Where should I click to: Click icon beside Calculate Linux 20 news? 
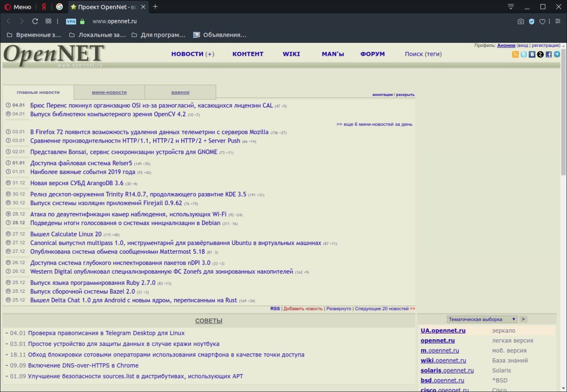coord(8,234)
